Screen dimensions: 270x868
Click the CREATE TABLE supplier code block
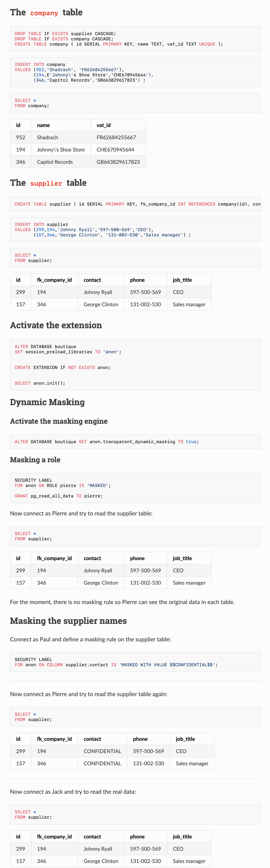tap(135, 204)
